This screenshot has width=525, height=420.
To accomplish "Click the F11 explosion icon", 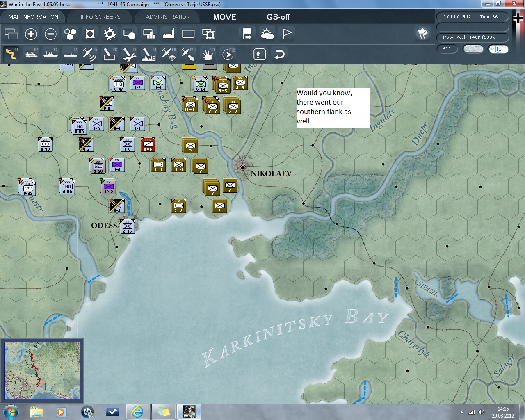I will point(209,54).
